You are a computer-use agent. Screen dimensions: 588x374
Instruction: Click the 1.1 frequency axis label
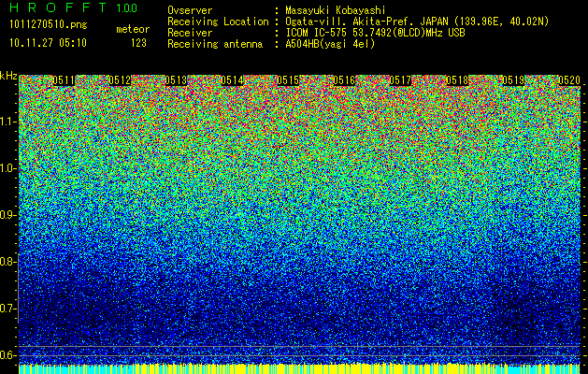[8, 122]
